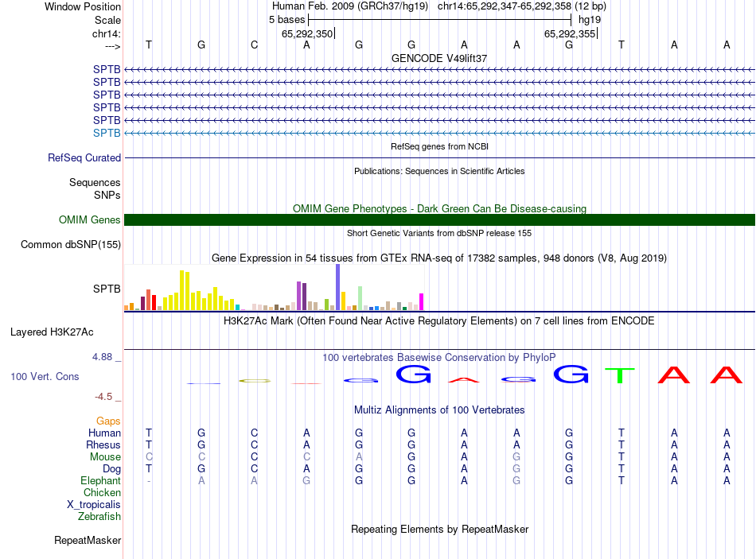Open the OMIM Gene Phenotypes track title

click(440, 208)
